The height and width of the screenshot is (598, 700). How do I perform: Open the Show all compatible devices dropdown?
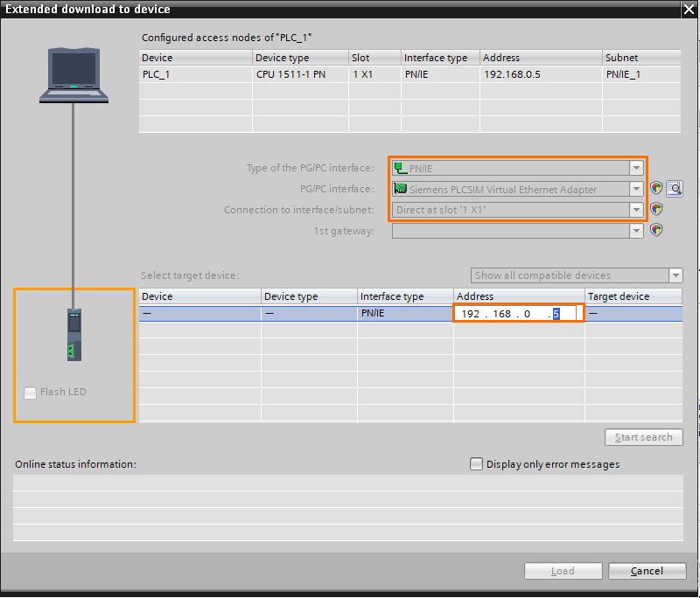[675, 275]
